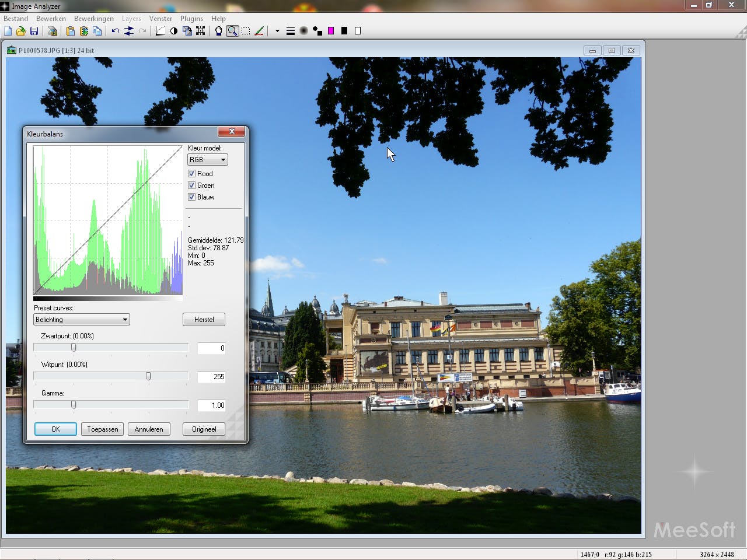Click the Undo arrow icon

tap(114, 31)
